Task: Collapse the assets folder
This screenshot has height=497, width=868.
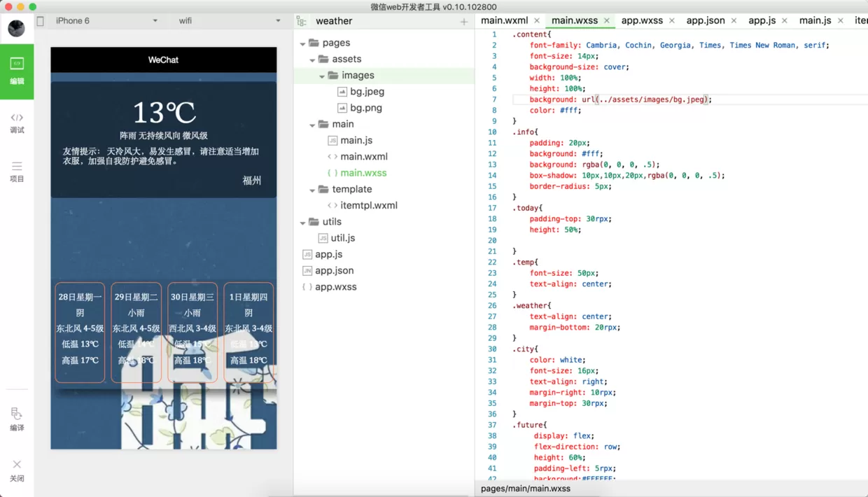Action: (312, 59)
